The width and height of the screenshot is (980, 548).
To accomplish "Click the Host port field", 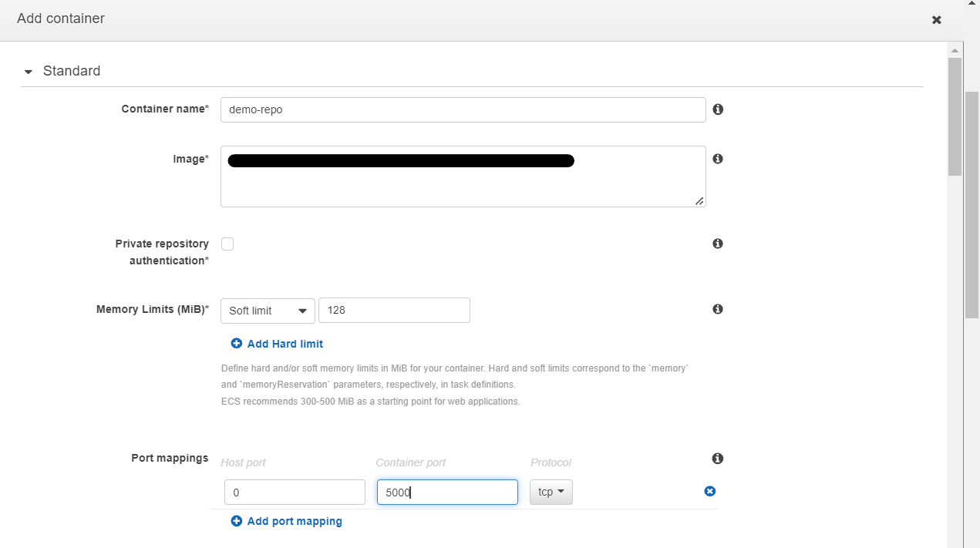I will click(295, 492).
